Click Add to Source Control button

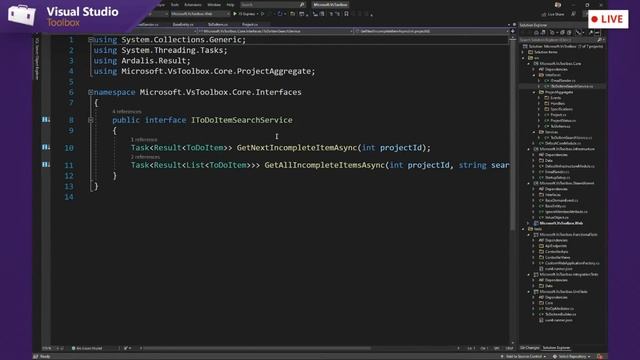coord(524,357)
